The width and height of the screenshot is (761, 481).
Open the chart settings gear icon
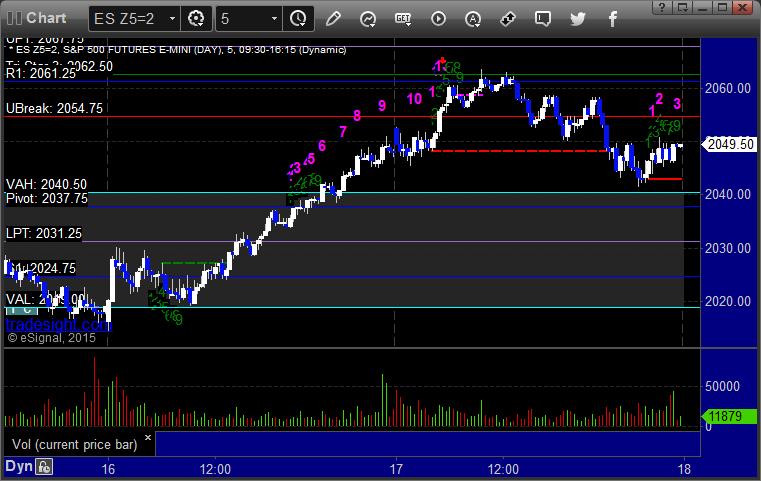(196, 19)
